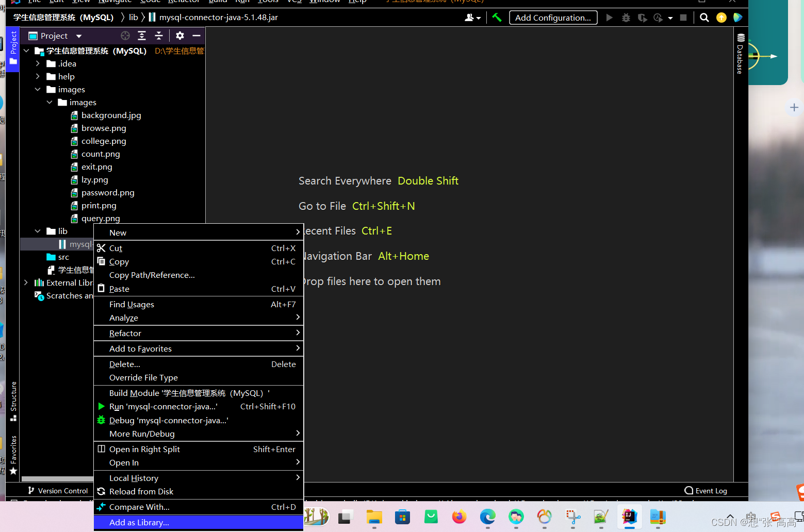Collapse the inner images folder
This screenshot has width=804, height=532.
point(50,102)
